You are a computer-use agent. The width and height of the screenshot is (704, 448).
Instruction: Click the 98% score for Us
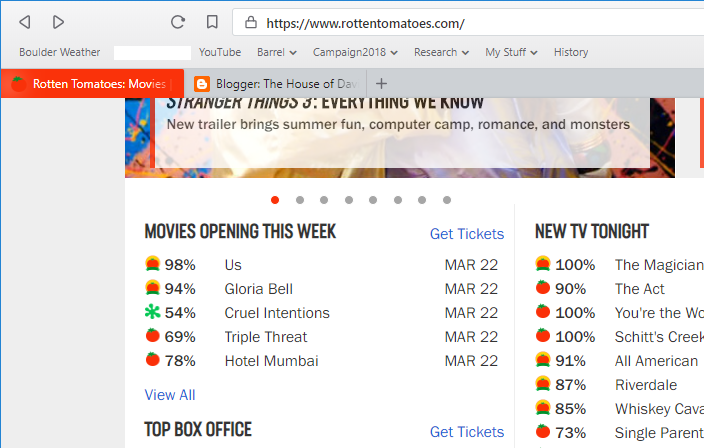[180, 265]
